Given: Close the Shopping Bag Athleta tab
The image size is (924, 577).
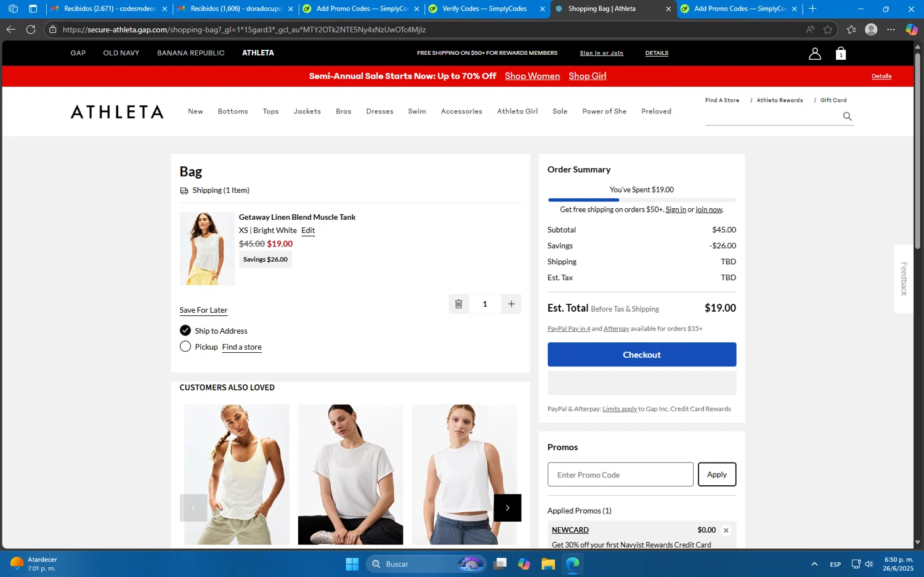Looking at the screenshot, I should tap(668, 9).
